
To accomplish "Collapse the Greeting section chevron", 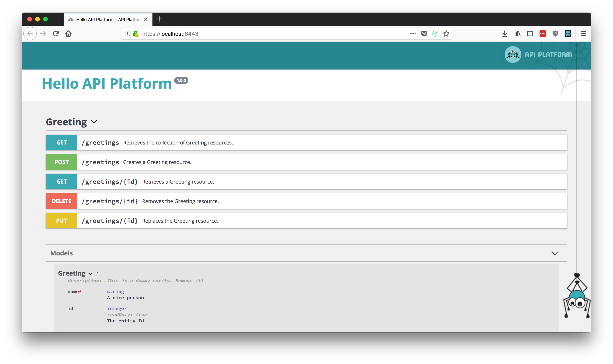I will coord(94,121).
